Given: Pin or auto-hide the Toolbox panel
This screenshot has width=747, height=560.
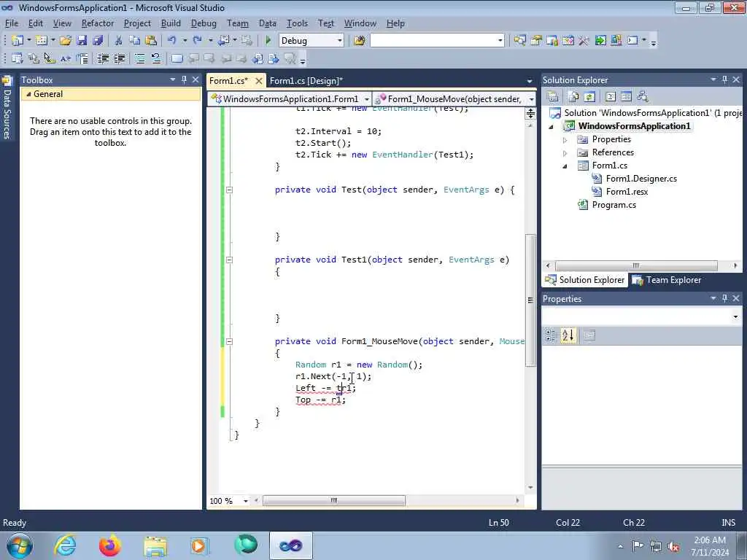Looking at the screenshot, I should (184, 79).
